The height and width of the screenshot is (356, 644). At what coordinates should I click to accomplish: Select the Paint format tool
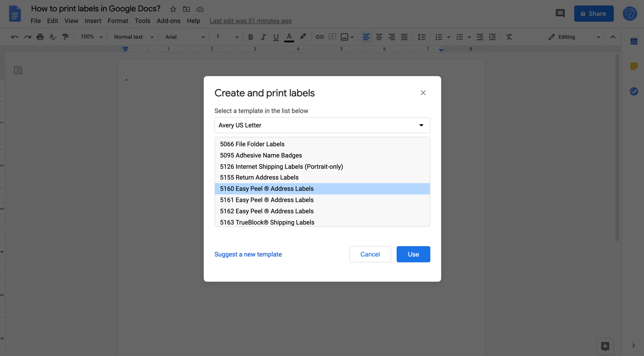click(x=66, y=37)
